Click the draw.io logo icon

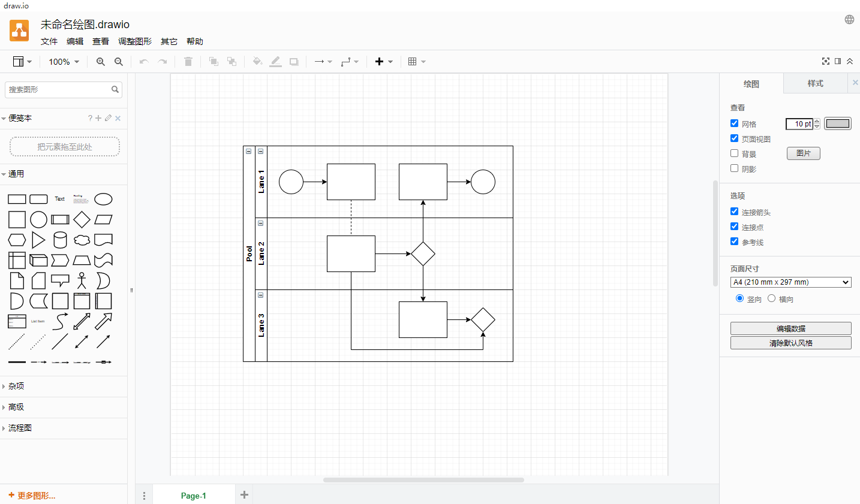[19, 31]
